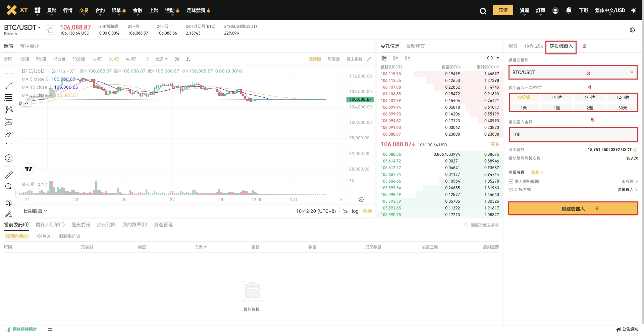
Task: Open the indicators fx icon
Action: (x=188, y=59)
